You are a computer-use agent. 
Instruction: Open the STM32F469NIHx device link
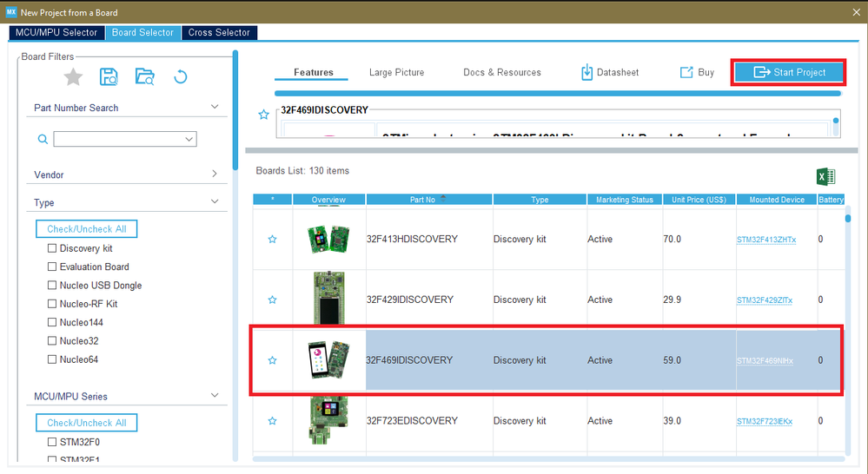(x=765, y=360)
